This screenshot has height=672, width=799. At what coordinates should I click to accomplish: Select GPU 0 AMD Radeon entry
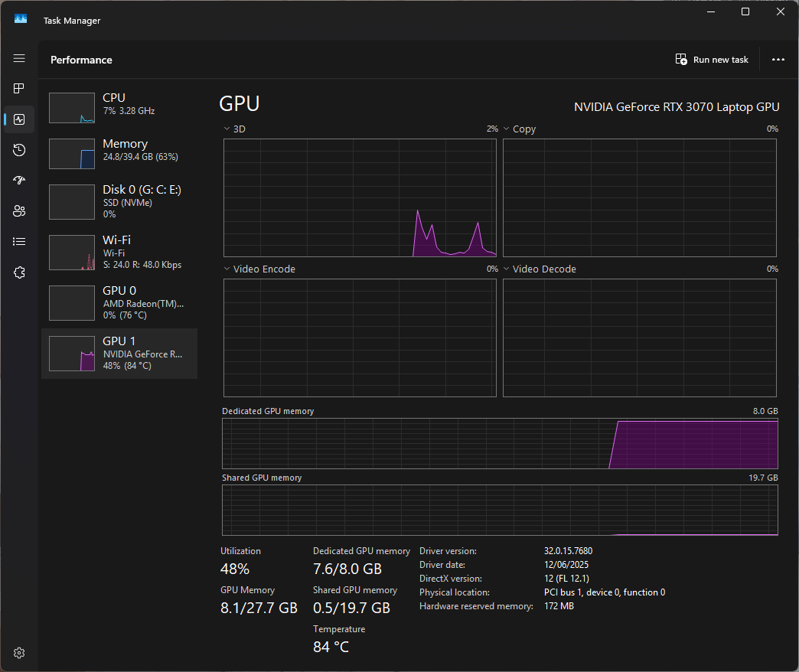(x=119, y=302)
